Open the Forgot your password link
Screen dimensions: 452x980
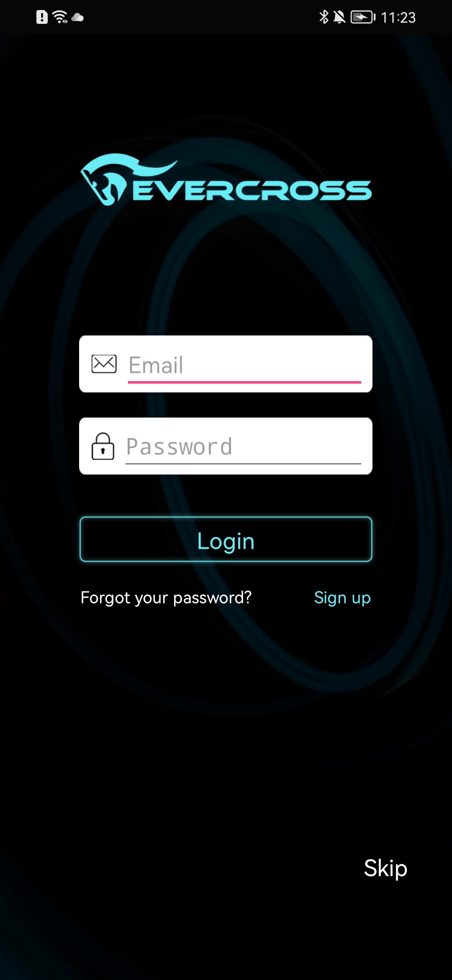pyautogui.click(x=166, y=598)
